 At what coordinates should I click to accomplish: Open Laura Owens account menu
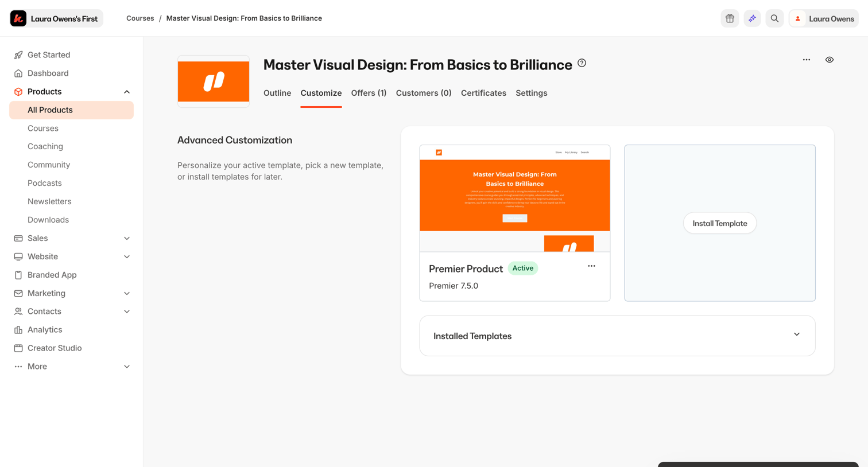point(824,18)
